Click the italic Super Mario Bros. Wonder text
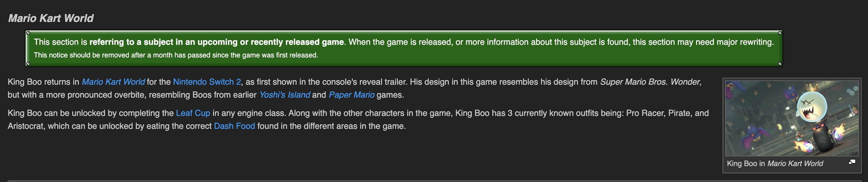Viewport: 868px width, 182px height. 650,82
